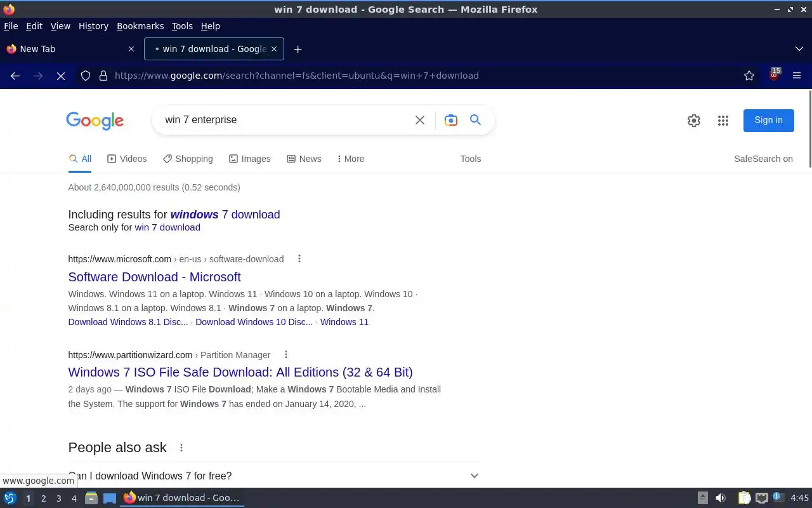Screen dimensions: 812x508
Task: Open Download Windows 10 Disc sitelink
Action: 254,322
